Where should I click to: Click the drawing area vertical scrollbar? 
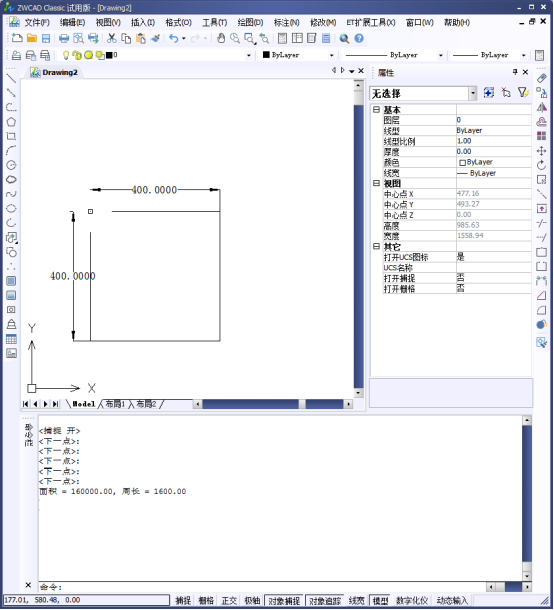pos(358,238)
